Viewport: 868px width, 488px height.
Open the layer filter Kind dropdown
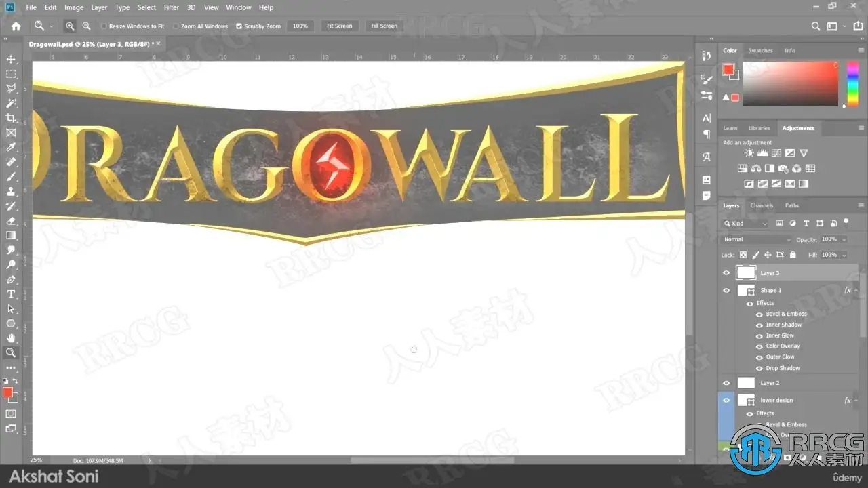pos(745,223)
